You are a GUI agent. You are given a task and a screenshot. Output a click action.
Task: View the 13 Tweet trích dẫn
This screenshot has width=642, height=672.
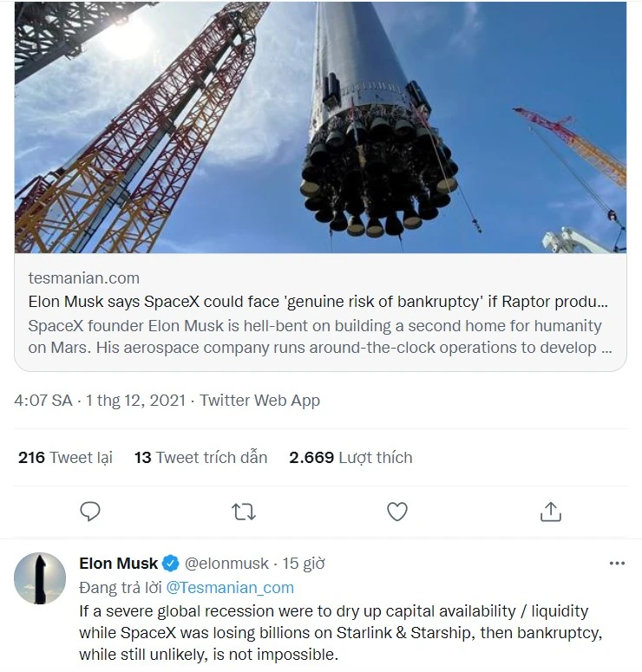click(x=200, y=457)
